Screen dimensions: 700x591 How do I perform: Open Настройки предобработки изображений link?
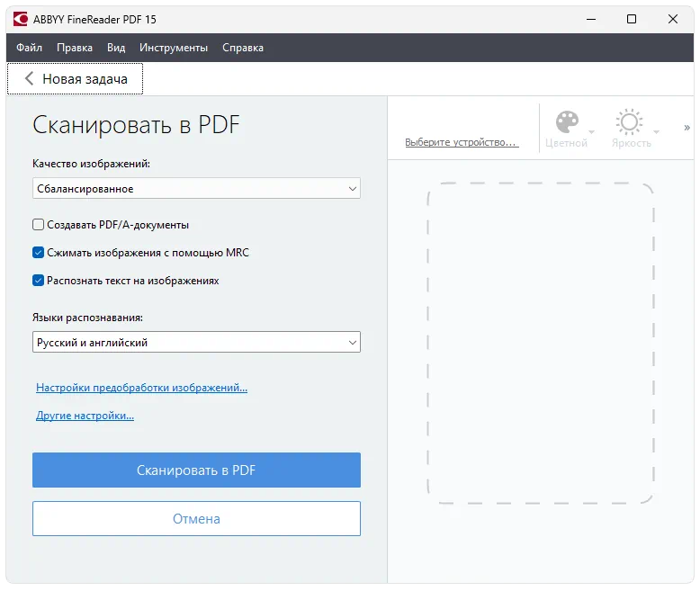pos(141,388)
